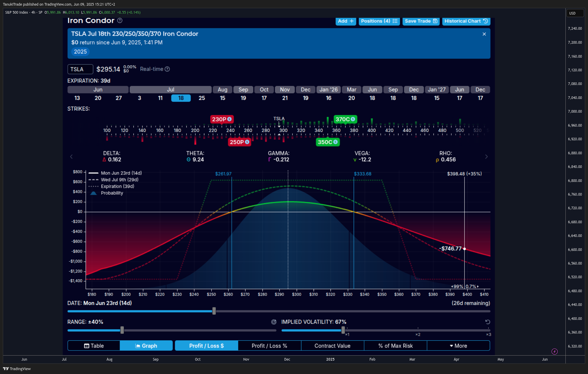Click the 350C strike marker

pos(328,142)
